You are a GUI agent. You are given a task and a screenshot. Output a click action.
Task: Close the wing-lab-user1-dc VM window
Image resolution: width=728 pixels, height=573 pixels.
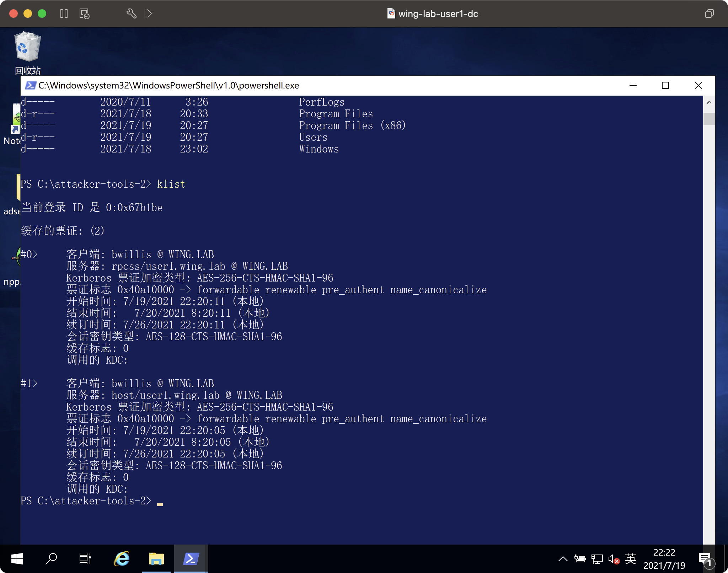tap(14, 14)
